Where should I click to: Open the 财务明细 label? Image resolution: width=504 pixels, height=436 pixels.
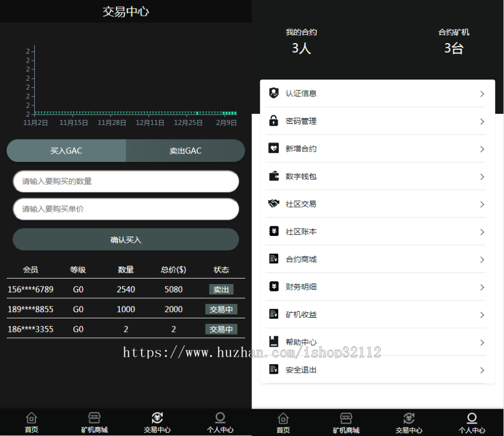(301, 287)
